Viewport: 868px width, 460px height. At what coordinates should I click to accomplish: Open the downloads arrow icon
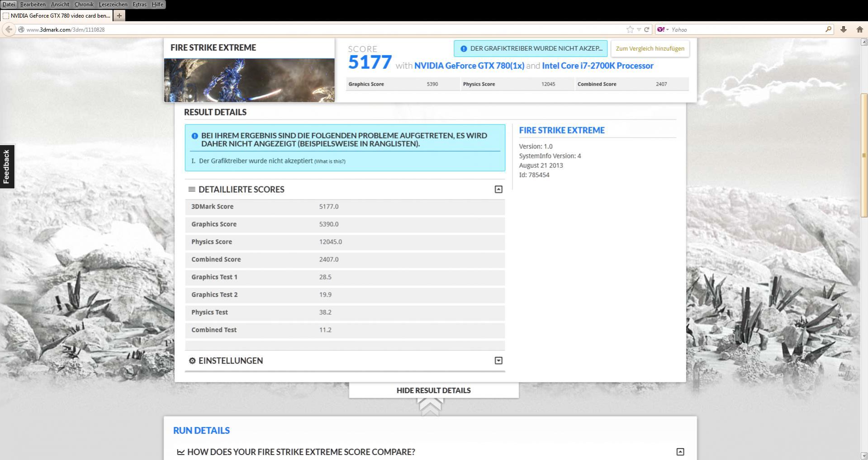pos(844,29)
